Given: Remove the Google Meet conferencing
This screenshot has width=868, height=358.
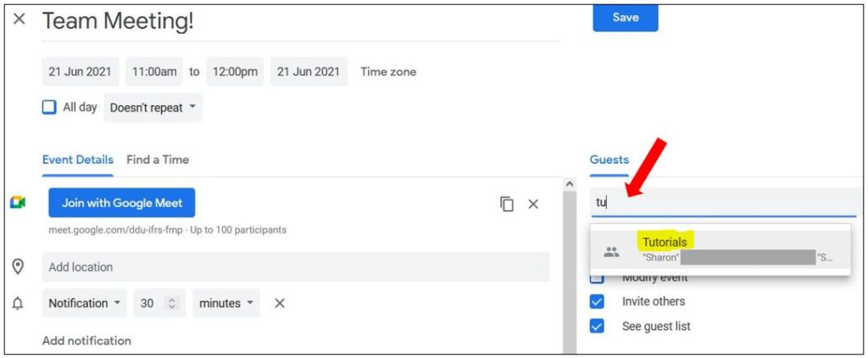Looking at the screenshot, I should click(533, 204).
